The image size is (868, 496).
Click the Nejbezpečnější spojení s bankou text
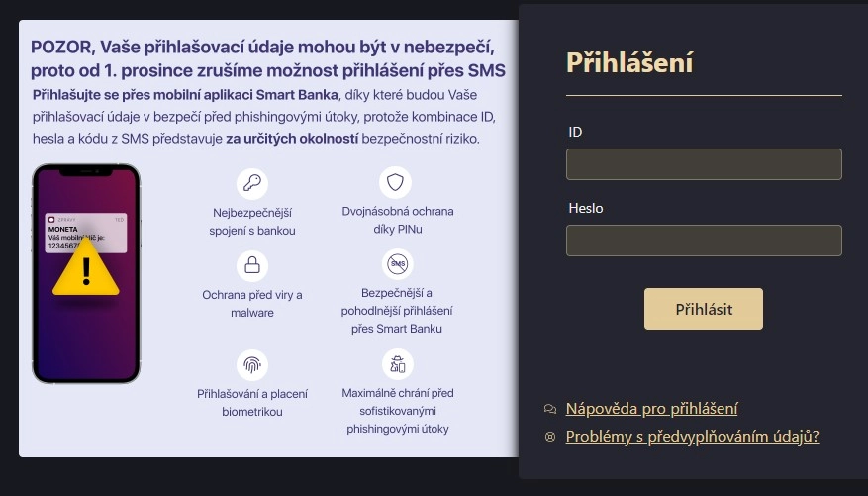coord(253,222)
